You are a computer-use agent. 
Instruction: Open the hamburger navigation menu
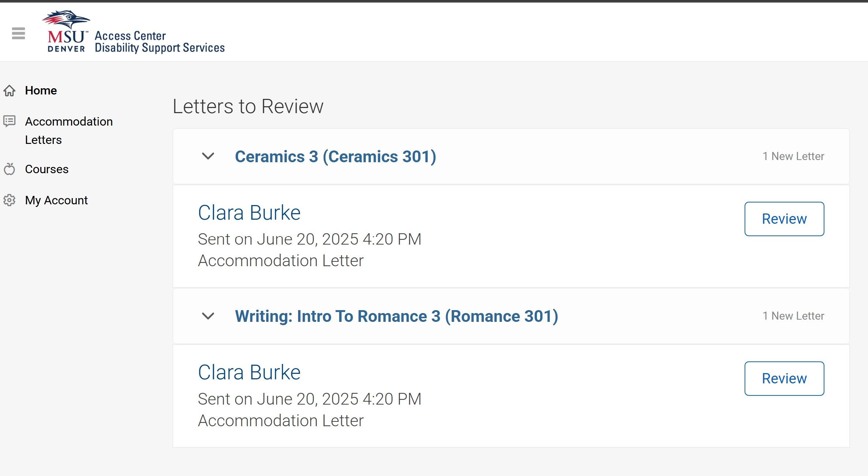coord(18,33)
